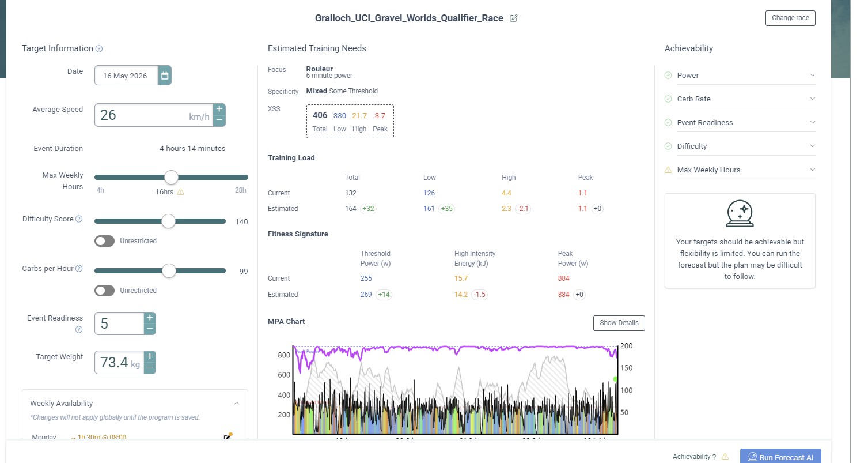
Task: Click the Max Weekly Hours warning triangle
Action: [181, 192]
